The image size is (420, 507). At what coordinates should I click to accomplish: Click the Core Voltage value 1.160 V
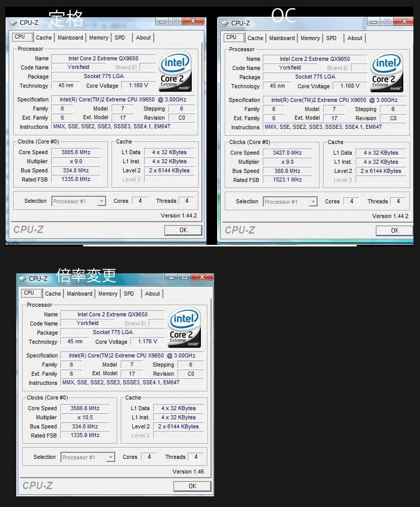[x=138, y=85]
